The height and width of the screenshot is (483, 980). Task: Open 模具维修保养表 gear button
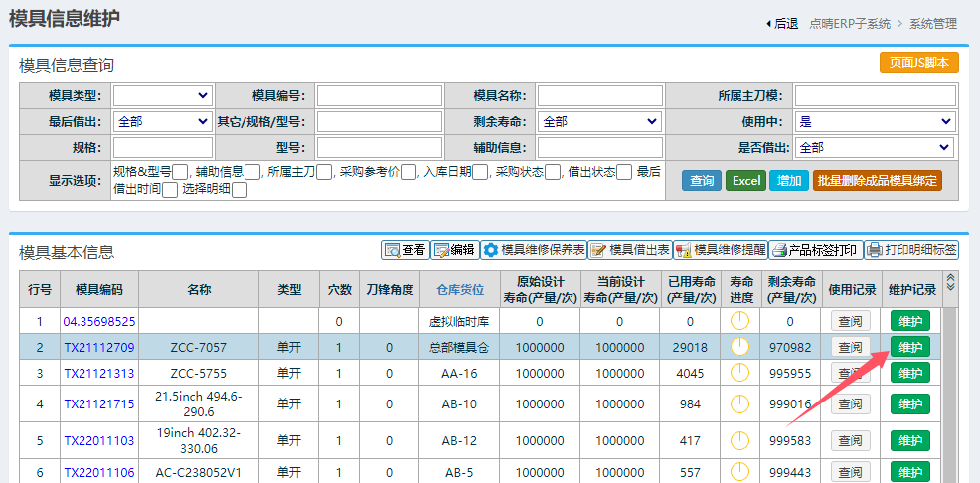coord(534,250)
